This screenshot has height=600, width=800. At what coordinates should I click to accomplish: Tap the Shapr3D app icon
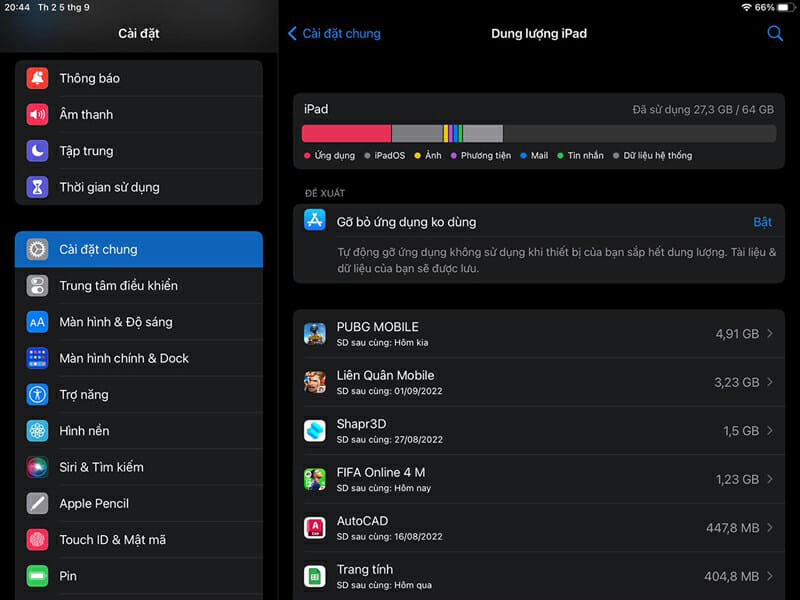pyautogui.click(x=315, y=431)
